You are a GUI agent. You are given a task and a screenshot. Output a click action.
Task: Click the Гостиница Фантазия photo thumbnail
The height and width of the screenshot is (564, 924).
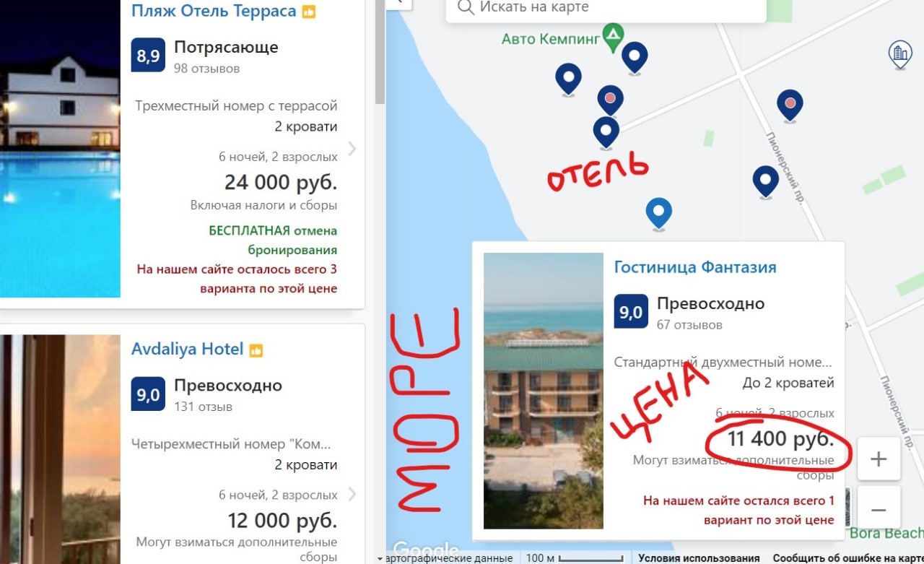point(543,391)
